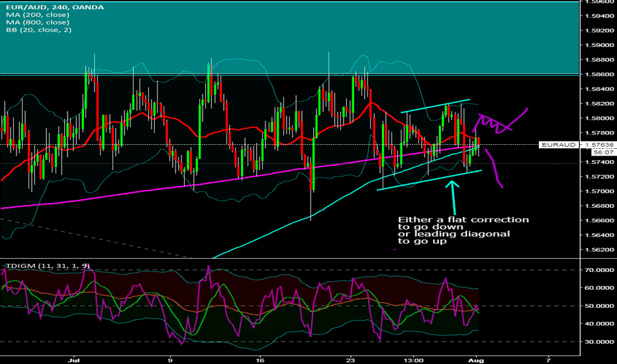Click the '9' date on time axis
Screen dimensions: 617x364
coord(170,360)
